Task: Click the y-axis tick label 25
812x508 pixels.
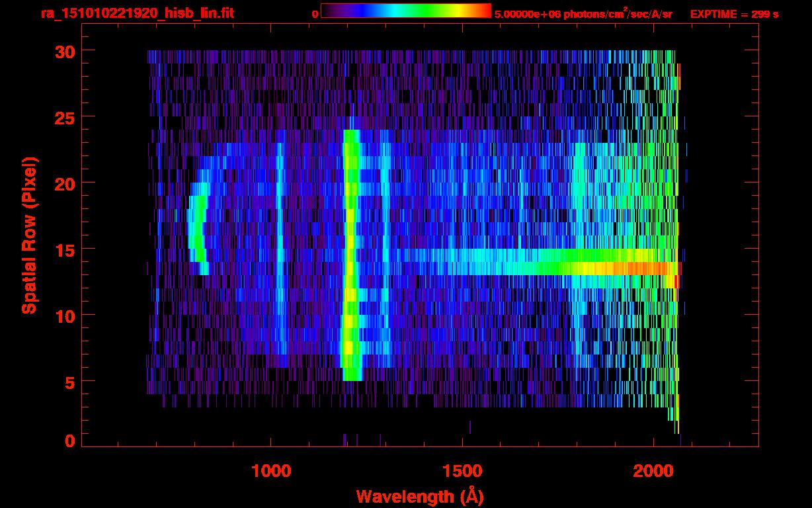Action: pos(63,117)
